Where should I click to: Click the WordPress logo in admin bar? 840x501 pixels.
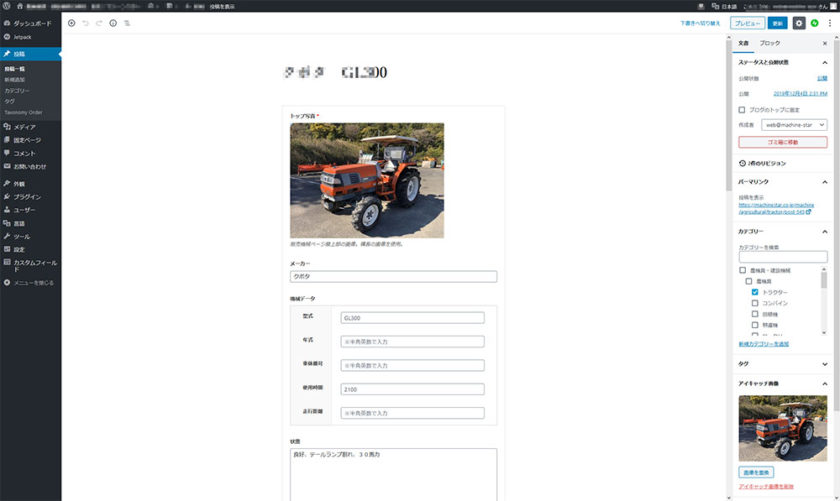point(6,6)
